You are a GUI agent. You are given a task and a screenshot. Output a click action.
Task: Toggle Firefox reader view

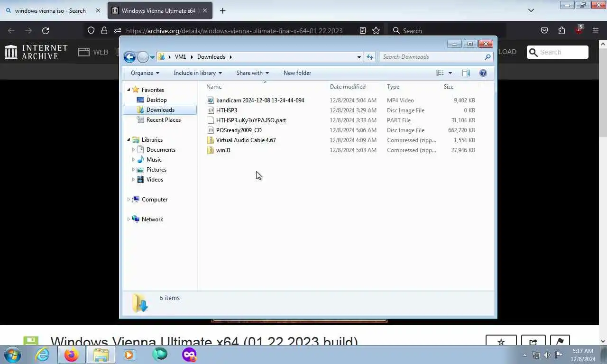(363, 31)
